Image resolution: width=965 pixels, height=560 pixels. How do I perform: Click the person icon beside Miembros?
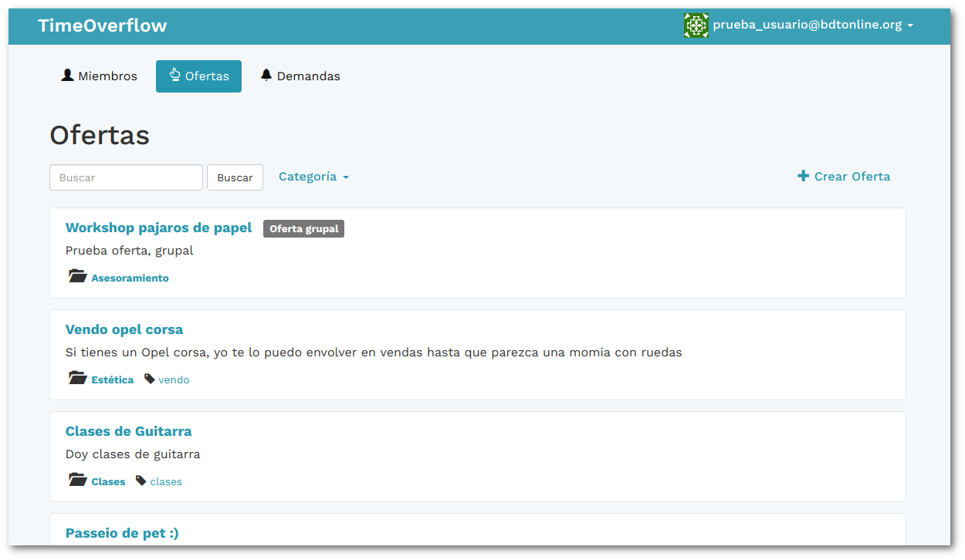68,76
